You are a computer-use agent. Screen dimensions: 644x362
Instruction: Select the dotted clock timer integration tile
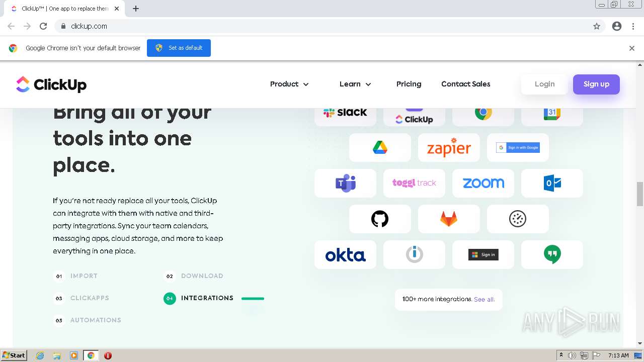click(518, 219)
